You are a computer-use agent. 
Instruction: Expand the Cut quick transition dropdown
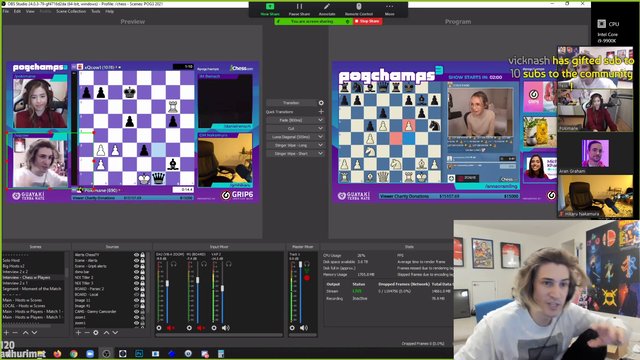click(x=320, y=129)
